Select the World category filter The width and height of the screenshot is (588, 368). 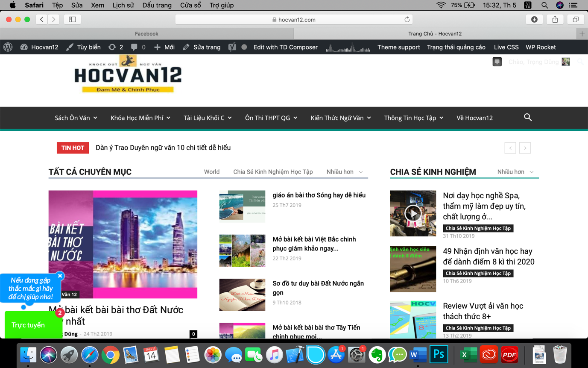click(212, 172)
